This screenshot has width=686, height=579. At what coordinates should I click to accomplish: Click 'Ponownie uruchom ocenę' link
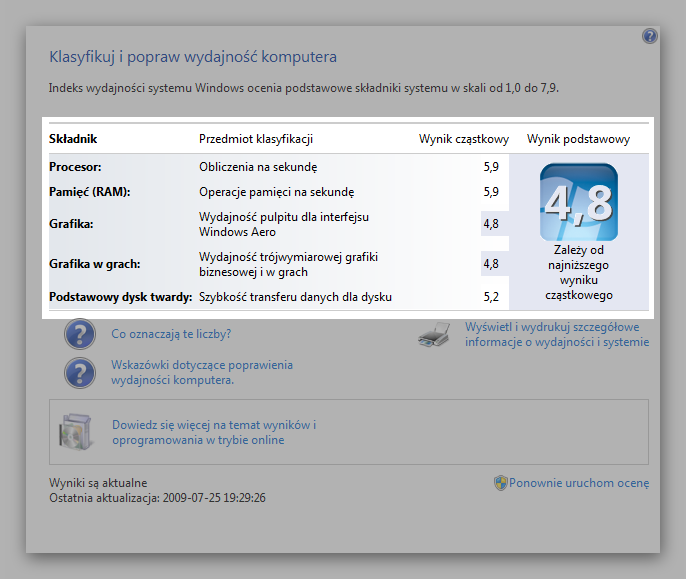[x=579, y=483]
